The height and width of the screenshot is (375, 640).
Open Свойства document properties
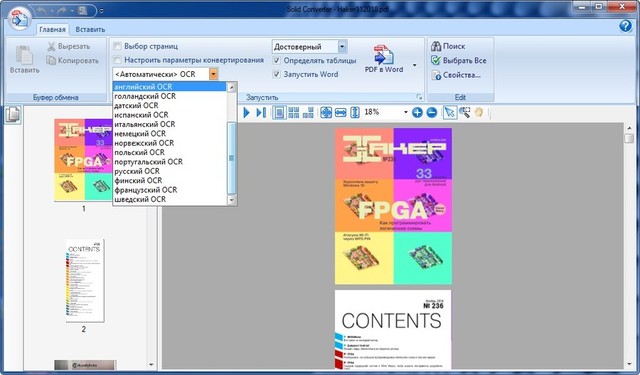pyautogui.click(x=456, y=75)
